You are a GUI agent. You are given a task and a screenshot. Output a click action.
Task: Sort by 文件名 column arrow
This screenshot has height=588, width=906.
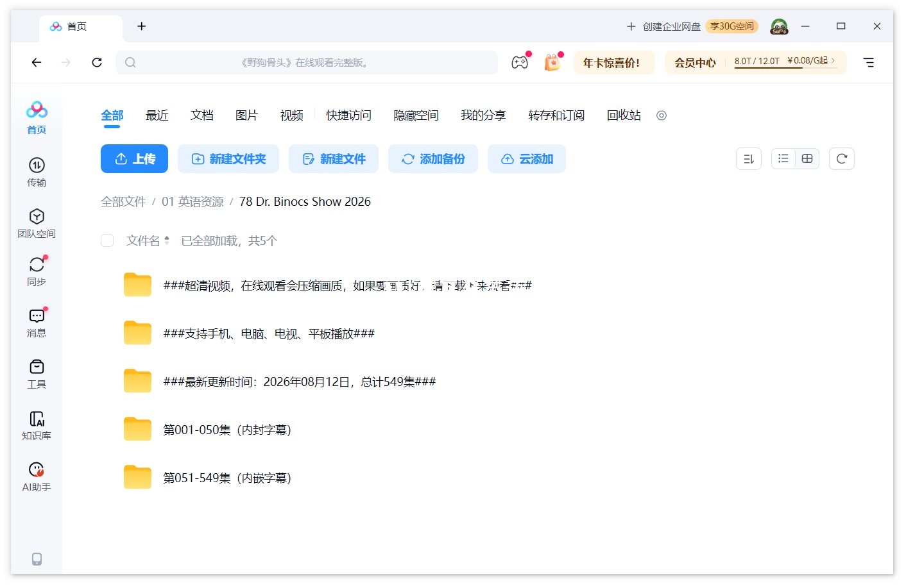click(167, 240)
